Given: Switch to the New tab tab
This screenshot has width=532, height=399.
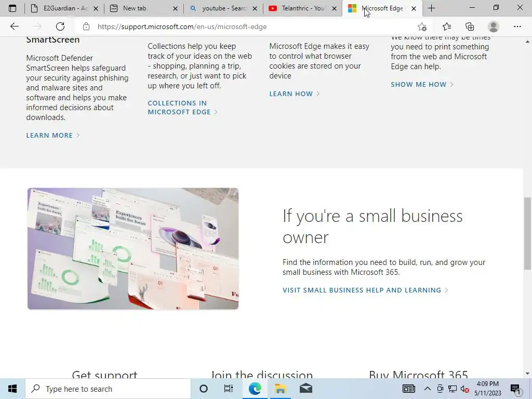Looking at the screenshot, I should 144,8.
